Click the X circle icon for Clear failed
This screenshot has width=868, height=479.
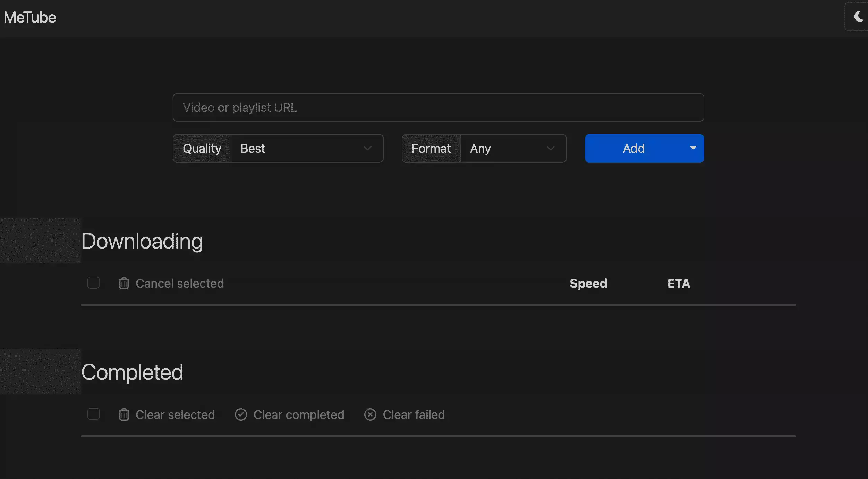(x=370, y=415)
